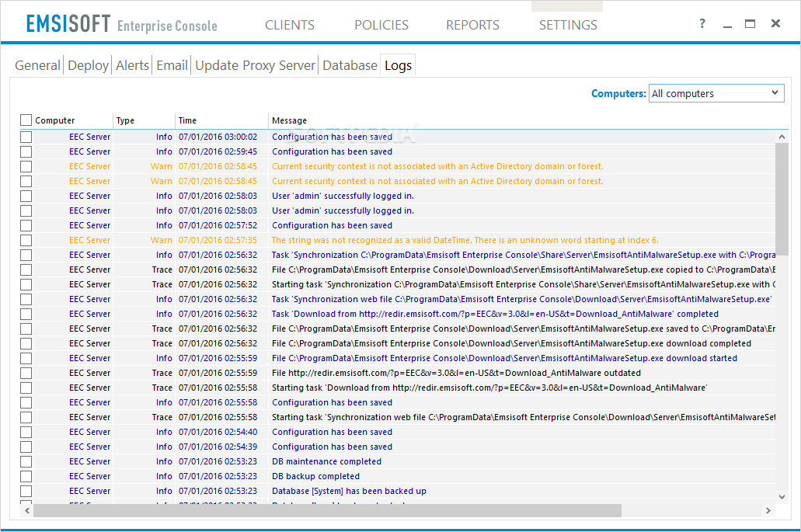Select the 'AntiMalwareSetup.exe download completed' message
Viewport: 801px width, 532px height.
pyautogui.click(x=511, y=343)
